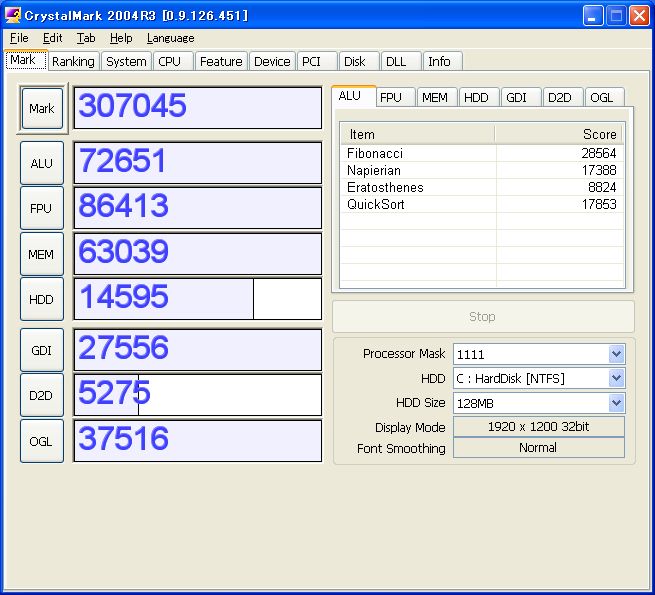Viewport: 655px width, 595px height.
Task: Click the ALU score 72651
Action: pos(198,163)
